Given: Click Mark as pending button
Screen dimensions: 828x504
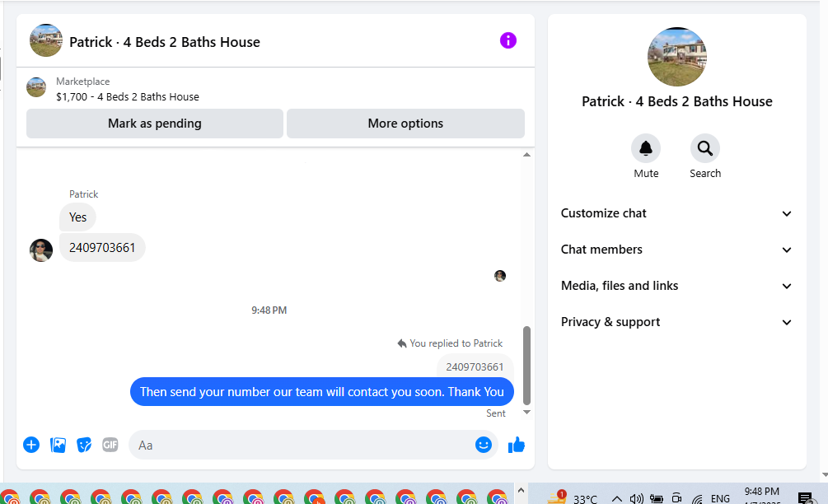Looking at the screenshot, I should click(x=155, y=124).
